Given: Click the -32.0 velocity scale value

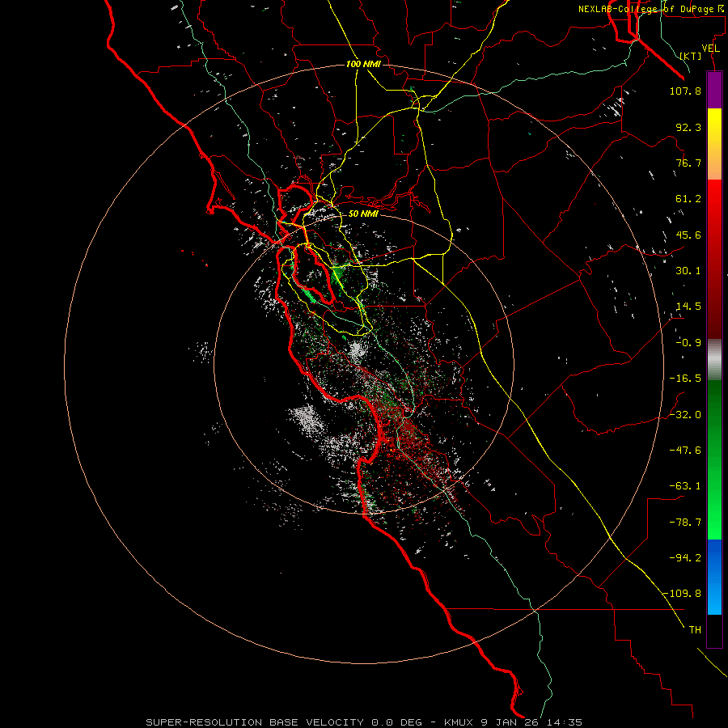Looking at the screenshot, I should 685,415.
